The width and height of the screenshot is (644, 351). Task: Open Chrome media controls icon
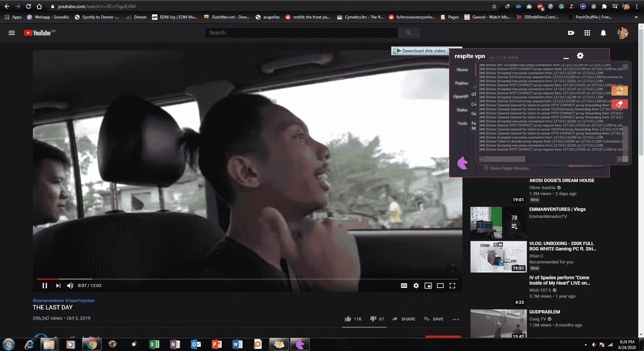(x=615, y=6)
